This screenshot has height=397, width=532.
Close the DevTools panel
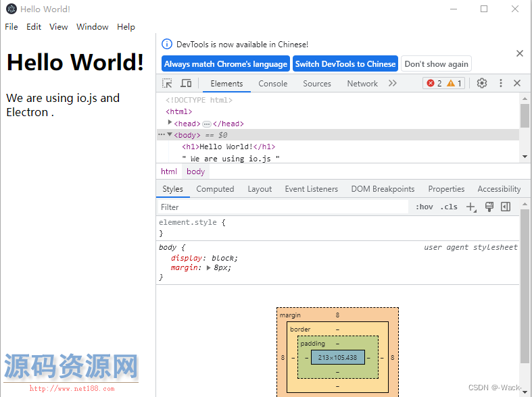click(517, 83)
